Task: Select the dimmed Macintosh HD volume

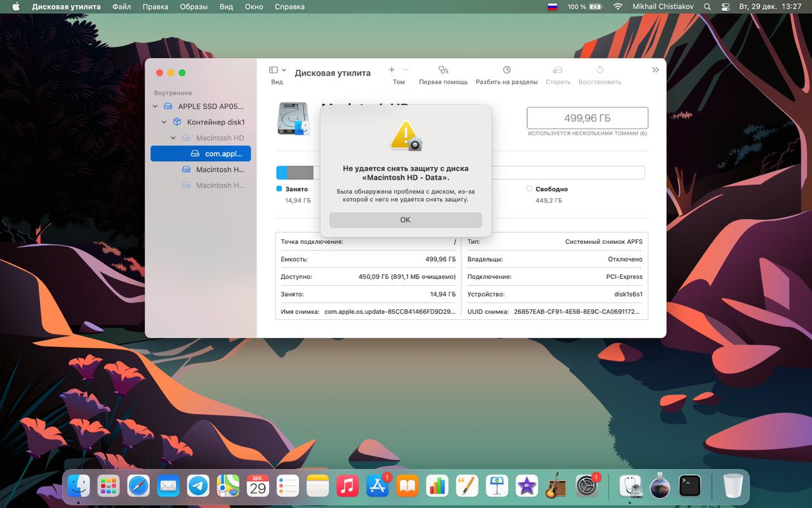Action: coord(200,138)
